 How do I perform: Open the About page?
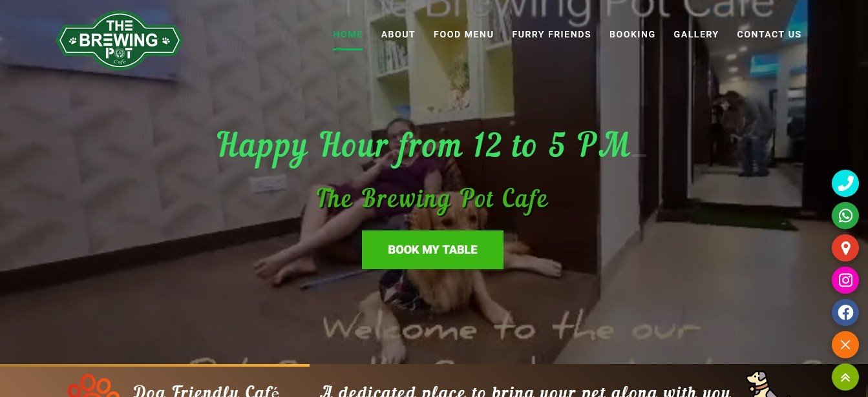[x=398, y=34]
